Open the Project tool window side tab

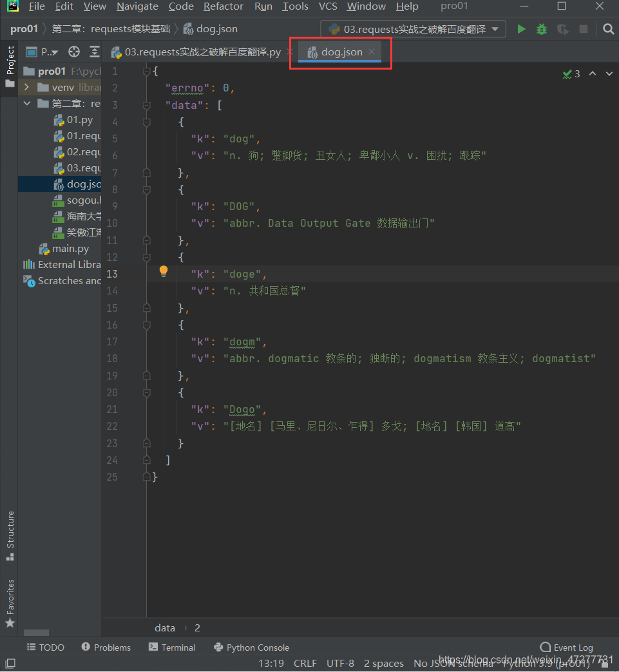[10, 66]
